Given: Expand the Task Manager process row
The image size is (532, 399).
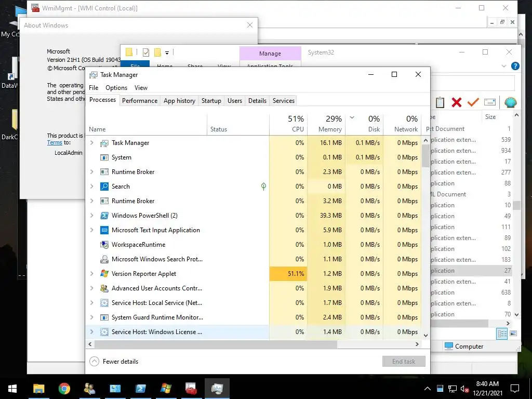Looking at the screenshot, I should [91, 143].
